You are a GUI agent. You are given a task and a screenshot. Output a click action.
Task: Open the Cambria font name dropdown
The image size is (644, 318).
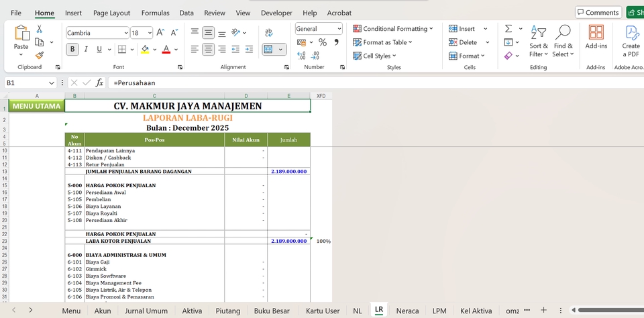pyautogui.click(x=125, y=33)
